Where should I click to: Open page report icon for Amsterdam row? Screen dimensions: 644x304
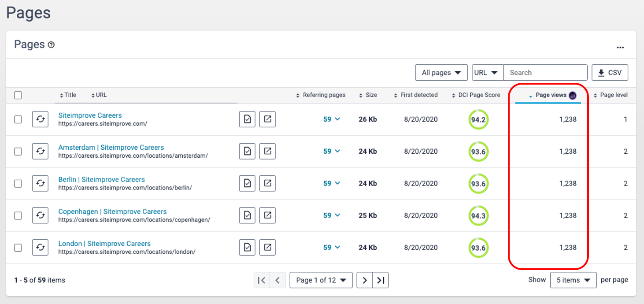click(247, 152)
